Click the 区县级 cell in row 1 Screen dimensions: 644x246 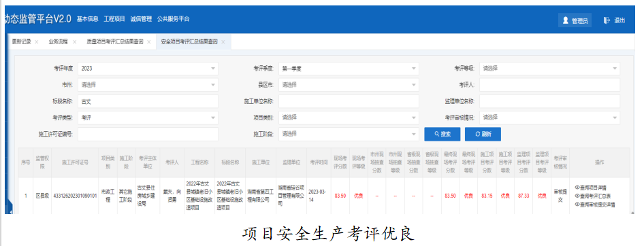point(42,196)
